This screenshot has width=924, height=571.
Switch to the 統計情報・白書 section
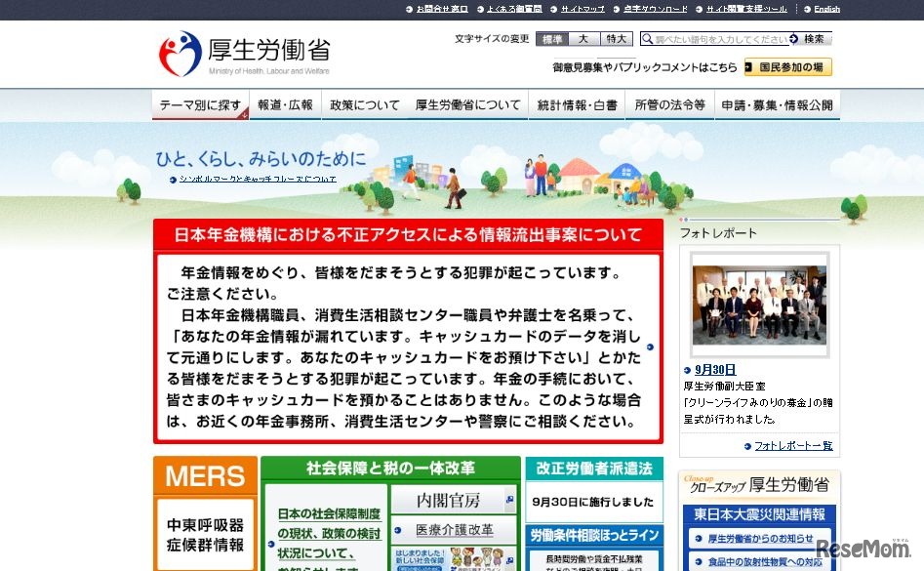click(578, 104)
